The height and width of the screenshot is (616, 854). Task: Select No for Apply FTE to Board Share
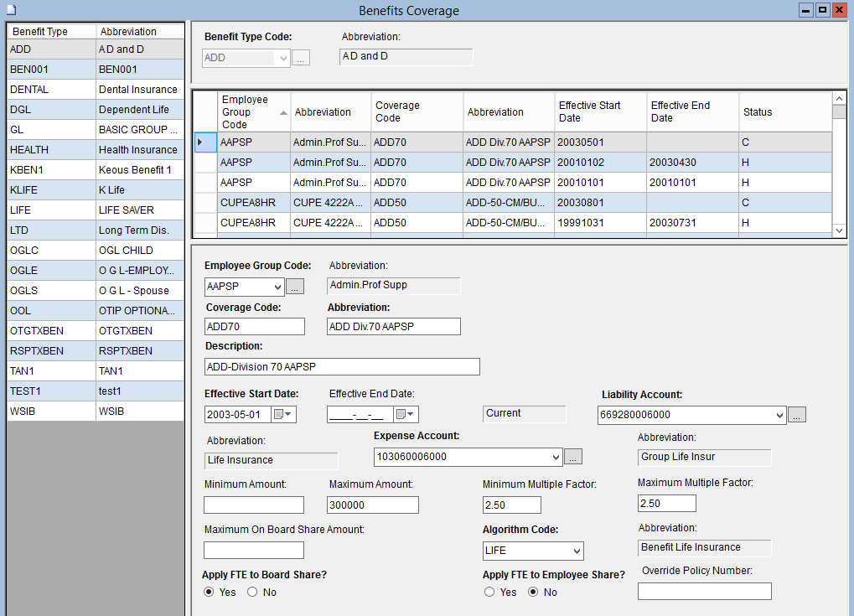[x=252, y=593]
